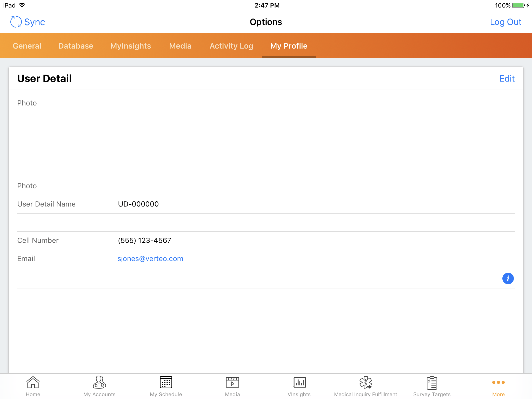Open the MyInsights tab

point(130,46)
